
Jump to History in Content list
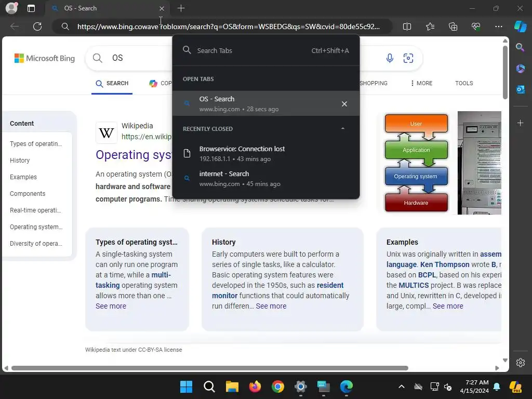[20, 161]
